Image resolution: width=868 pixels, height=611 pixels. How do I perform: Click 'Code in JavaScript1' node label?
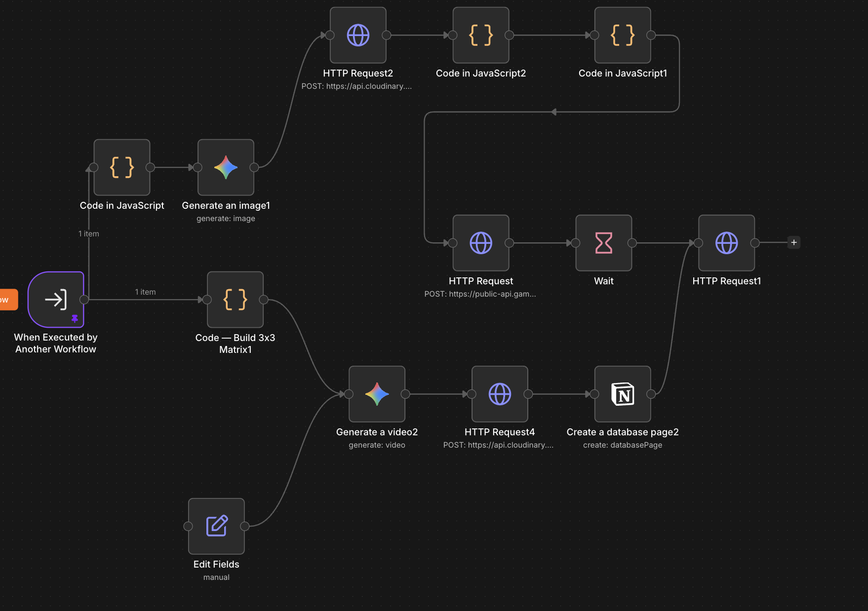[x=623, y=73]
